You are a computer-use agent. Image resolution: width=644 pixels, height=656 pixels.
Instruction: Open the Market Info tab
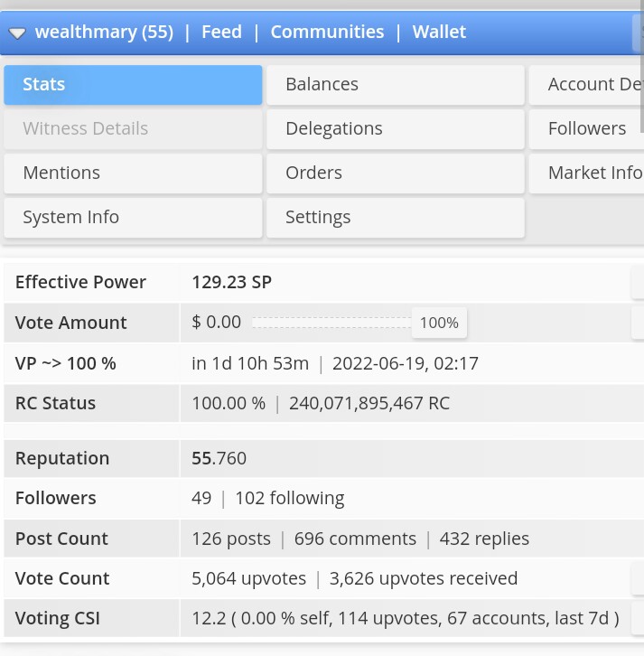coord(586,173)
